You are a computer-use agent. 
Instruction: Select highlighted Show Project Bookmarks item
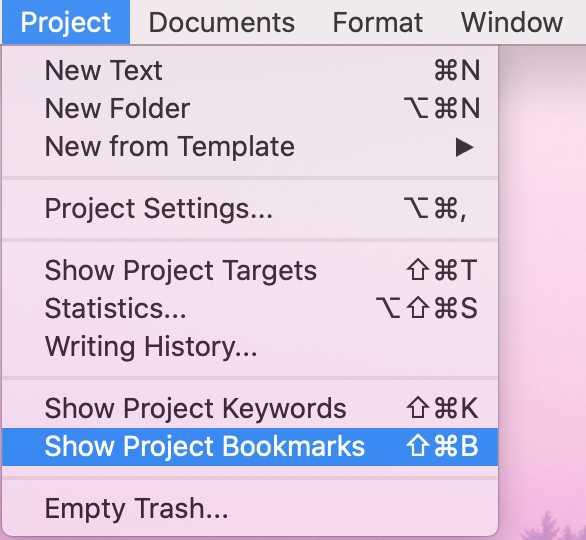click(250, 447)
